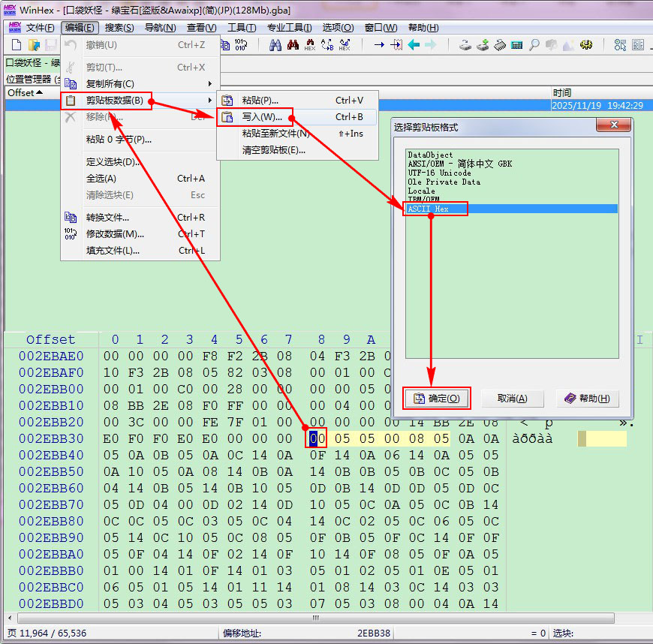653x644 pixels.
Task: Open the 搜索(S) menu
Action: pos(119,28)
